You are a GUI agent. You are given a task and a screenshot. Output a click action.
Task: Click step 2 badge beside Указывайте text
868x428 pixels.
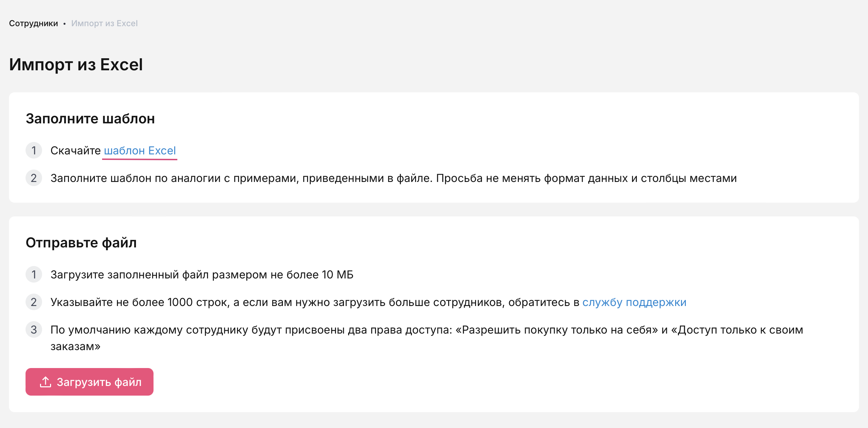[x=34, y=302]
